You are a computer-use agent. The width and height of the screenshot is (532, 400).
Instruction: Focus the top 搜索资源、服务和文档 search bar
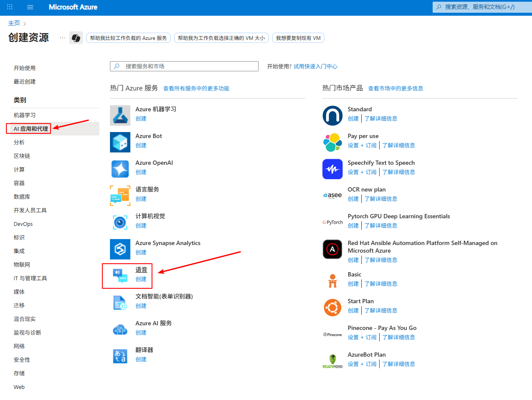tap(482, 7)
